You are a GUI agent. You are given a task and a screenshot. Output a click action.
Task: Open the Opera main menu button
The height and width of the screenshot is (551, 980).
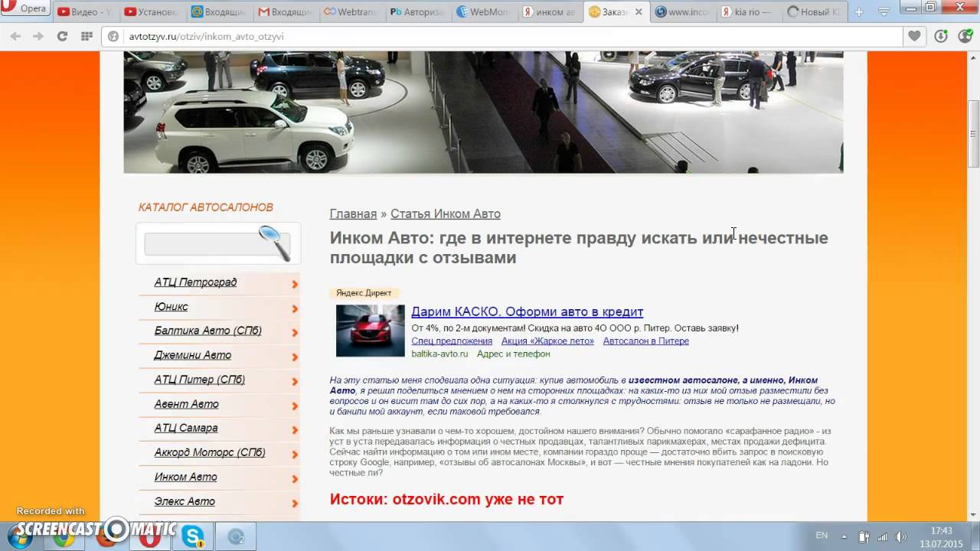click(x=25, y=9)
